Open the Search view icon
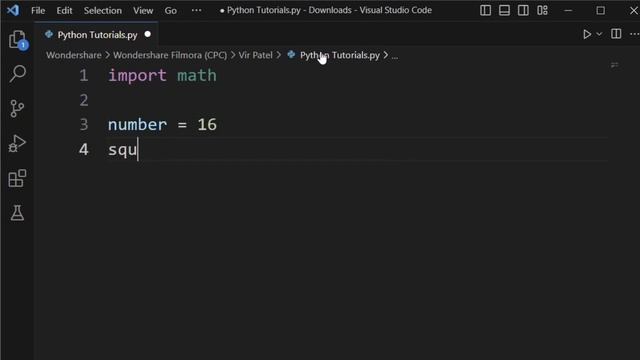Viewport: 640px width, 360px height. (18, 73)
